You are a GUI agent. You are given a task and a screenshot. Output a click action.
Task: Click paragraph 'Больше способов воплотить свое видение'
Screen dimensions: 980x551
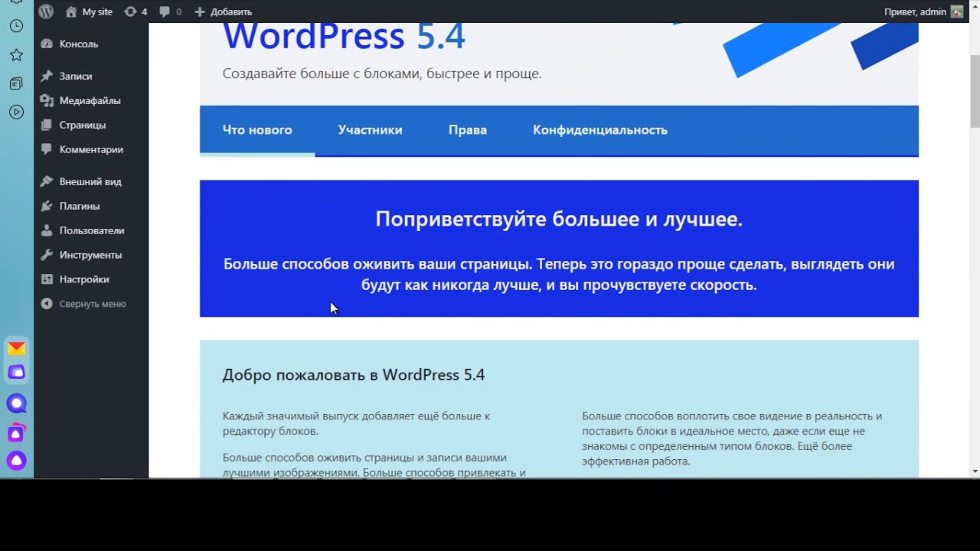pyautogui.click(x=732, y=439)
